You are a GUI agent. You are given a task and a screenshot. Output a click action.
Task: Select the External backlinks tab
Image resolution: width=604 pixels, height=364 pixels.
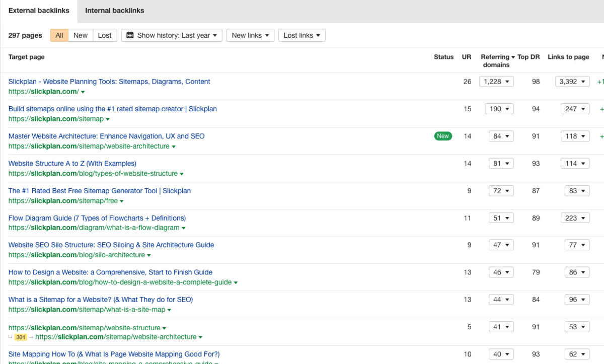(x=39, y=11)
